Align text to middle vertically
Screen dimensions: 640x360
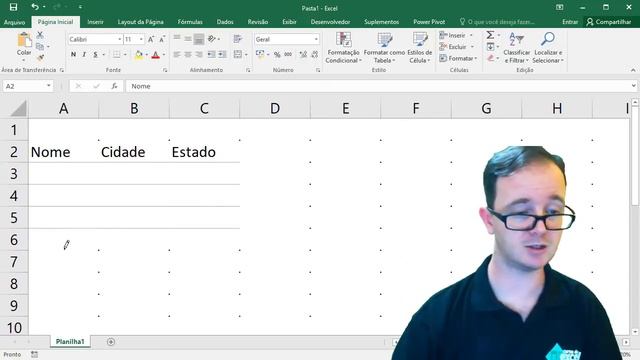pyautogui.click(x=188, y=39)
